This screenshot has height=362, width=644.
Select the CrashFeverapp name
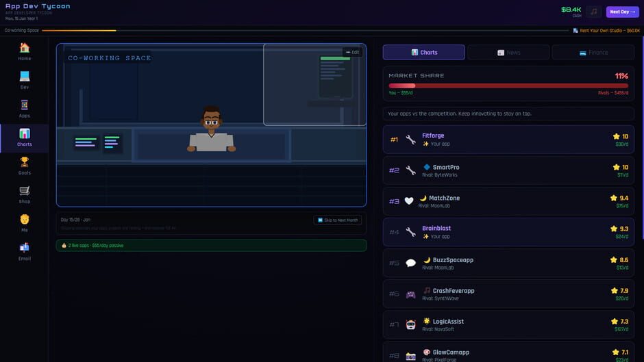coord(454,291)
